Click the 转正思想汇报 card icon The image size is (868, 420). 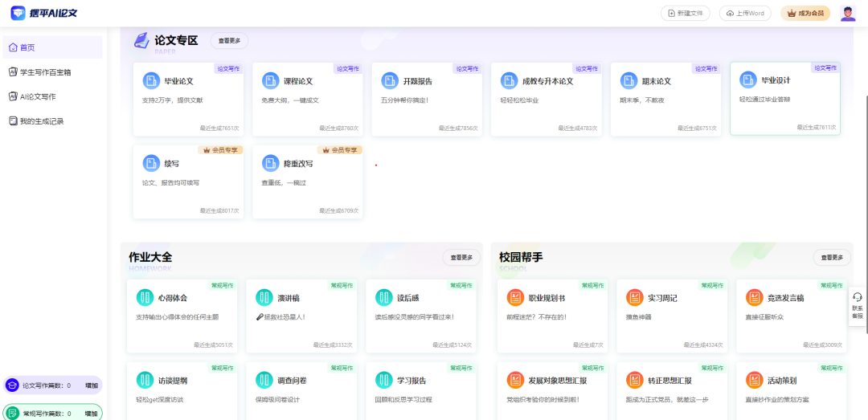[635, 380]
